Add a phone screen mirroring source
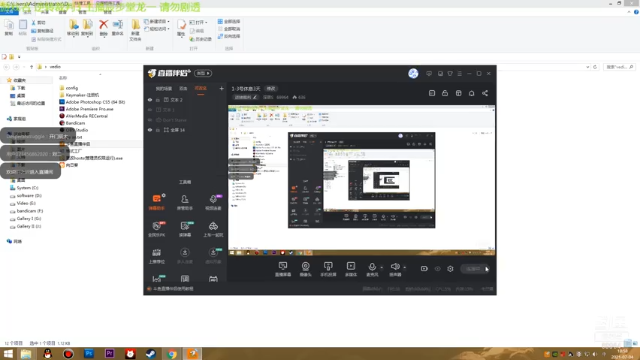Image resolution: width=640 pixels, height=360 pixels. tap(328, 269)
